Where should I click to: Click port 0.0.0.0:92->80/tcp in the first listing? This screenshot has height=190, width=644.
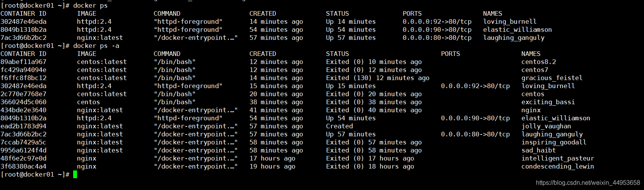(437, 21)
